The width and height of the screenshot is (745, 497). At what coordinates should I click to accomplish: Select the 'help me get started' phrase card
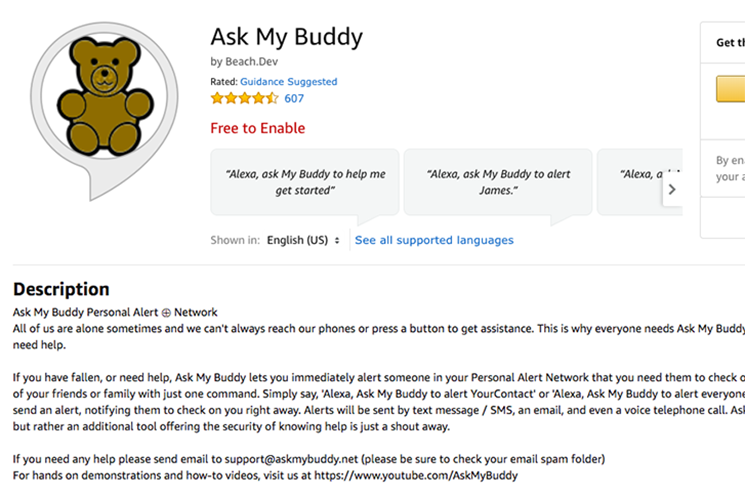pos(305,182)
